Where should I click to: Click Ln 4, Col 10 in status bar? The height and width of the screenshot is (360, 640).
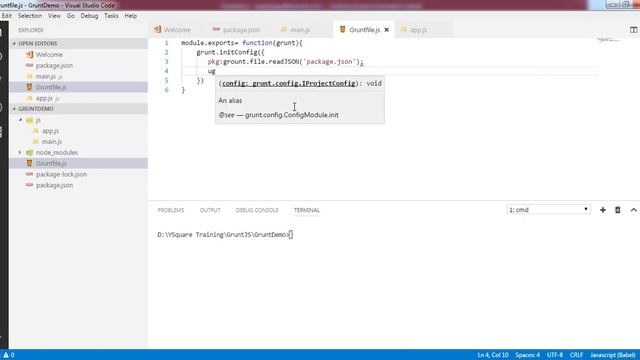[x=493, y=355]
